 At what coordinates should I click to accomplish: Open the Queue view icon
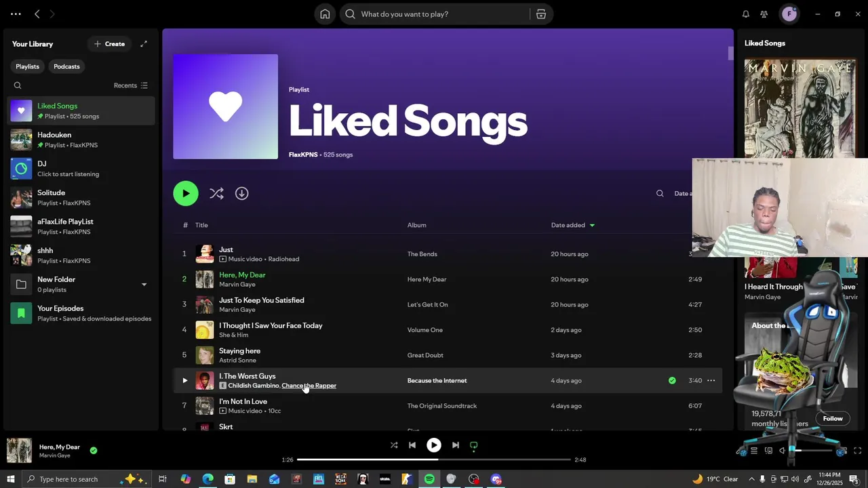click(x=753, y=451)
